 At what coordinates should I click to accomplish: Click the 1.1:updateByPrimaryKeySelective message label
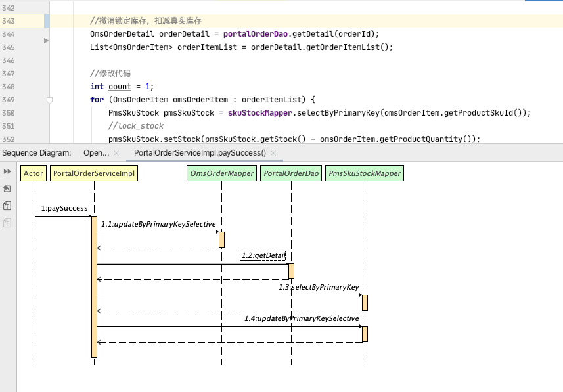click(158, 224)
